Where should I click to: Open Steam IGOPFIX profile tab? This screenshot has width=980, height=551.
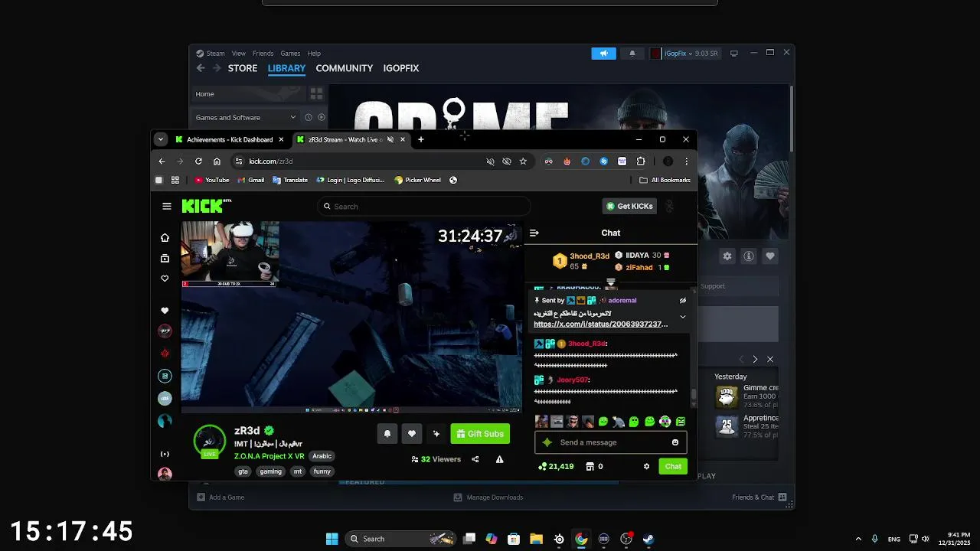(401, 68)
